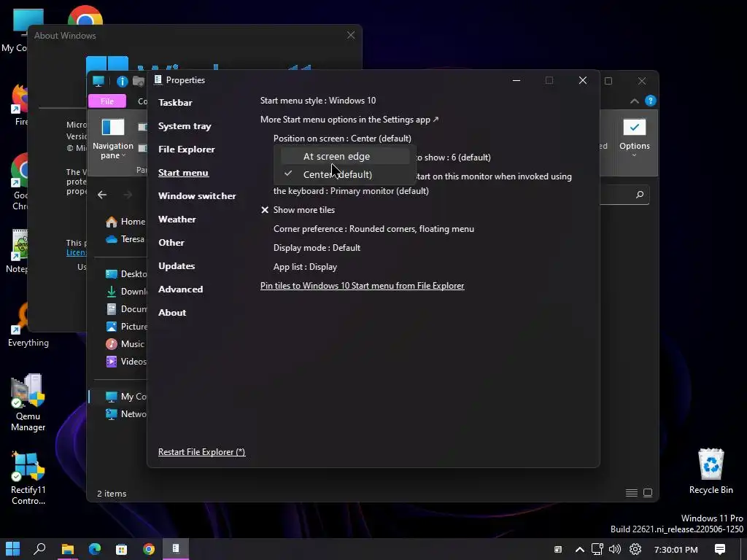Collapse the Explorer ribbon with chevron
Screen dimensions: 747x560
click(634, 101)
